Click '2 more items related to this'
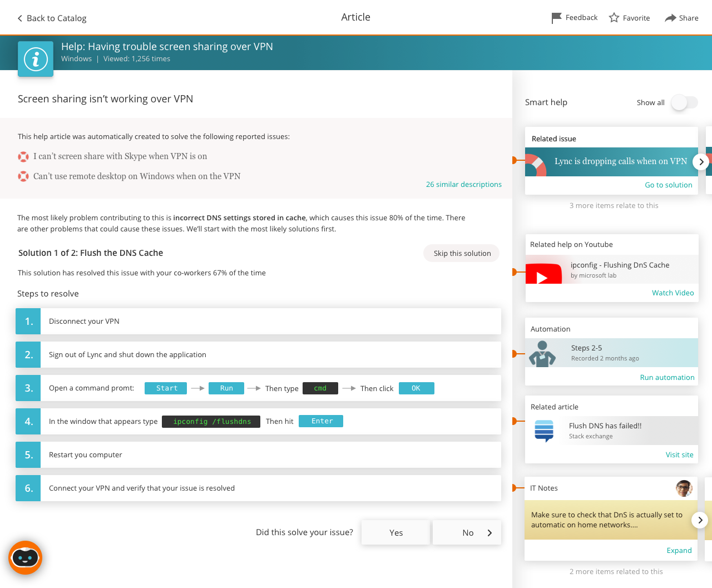The image size is (712, 588). [616, 572]
